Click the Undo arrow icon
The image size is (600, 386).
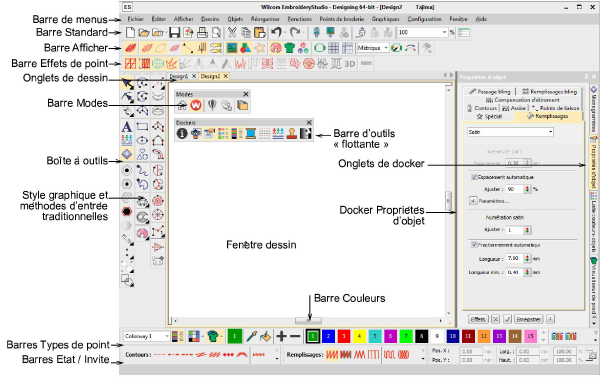pos(276,32)
